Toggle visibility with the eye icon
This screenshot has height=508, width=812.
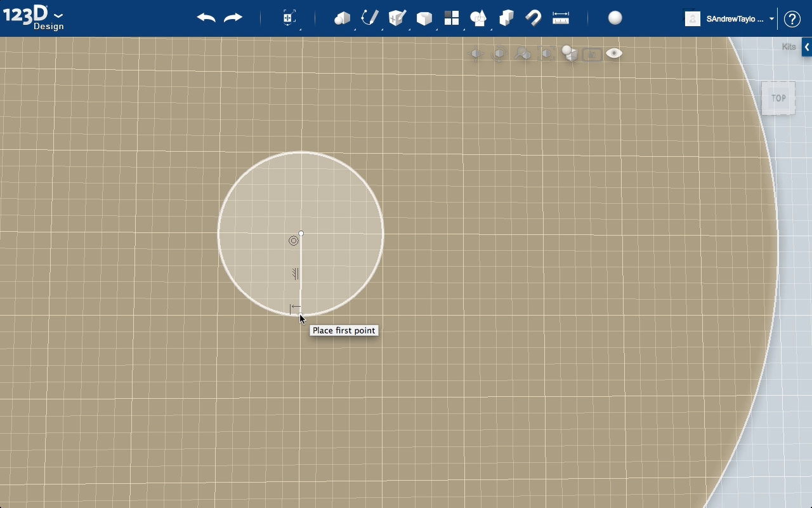614,53
